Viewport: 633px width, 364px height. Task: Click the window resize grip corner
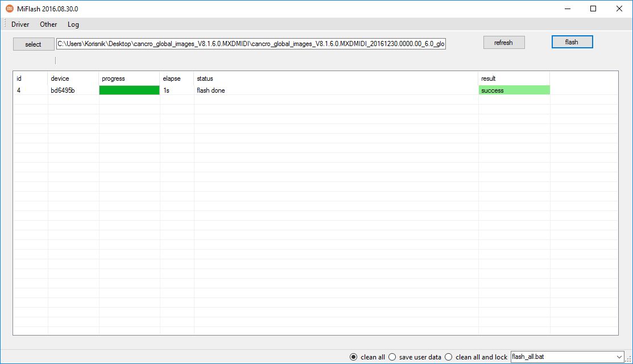(x=628, y=359)
